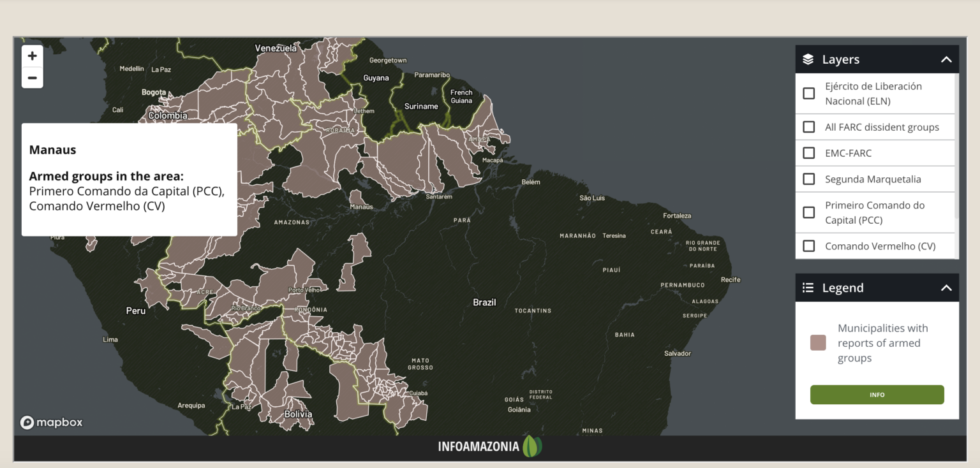Check the All FARC dissident groups box
This screenshot has height=468, width=980.
(808, 127)
